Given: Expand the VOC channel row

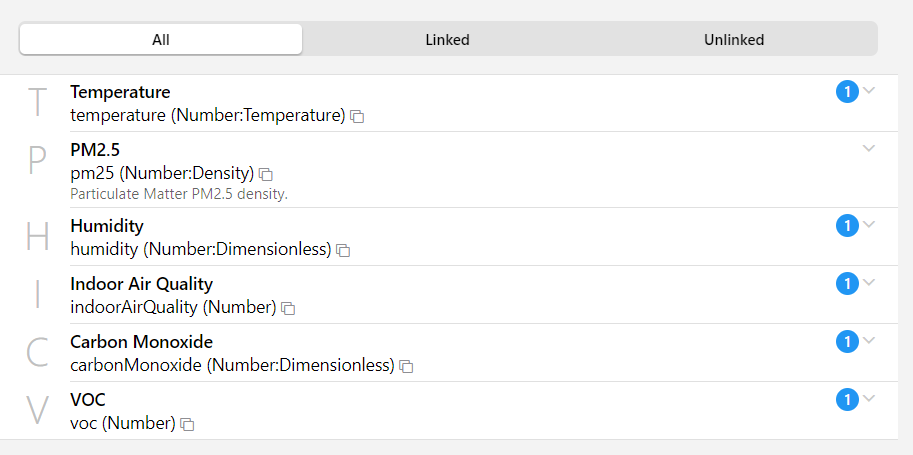Looking at the screenshot, I should tap(869, 399).
